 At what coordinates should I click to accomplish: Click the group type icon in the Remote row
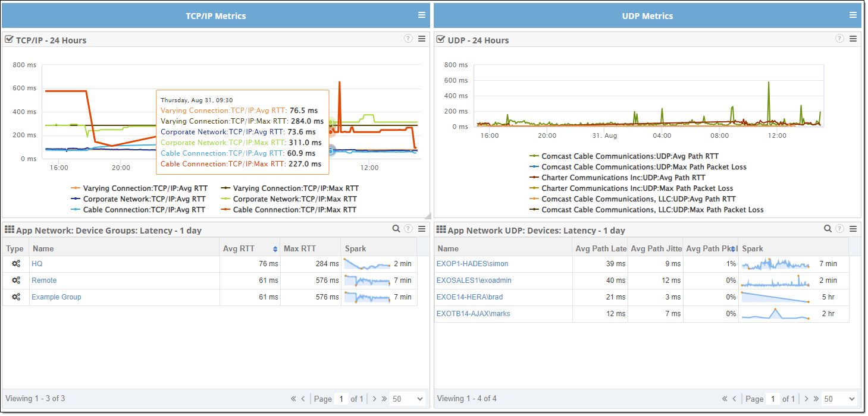(x=16, y=281)
